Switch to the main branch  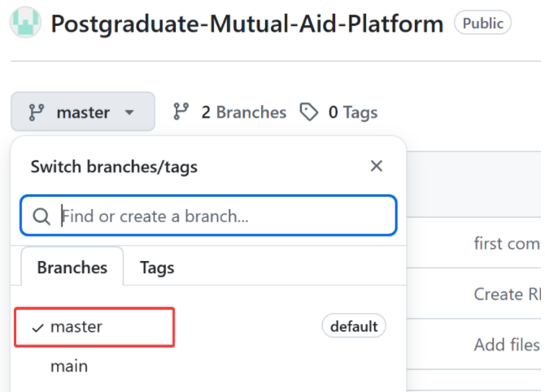(x=69, y=366)
